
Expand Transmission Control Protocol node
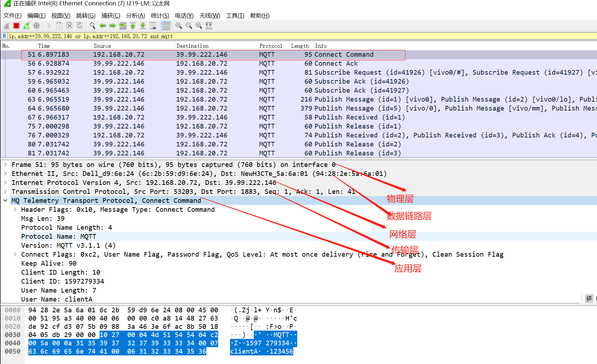5,191
